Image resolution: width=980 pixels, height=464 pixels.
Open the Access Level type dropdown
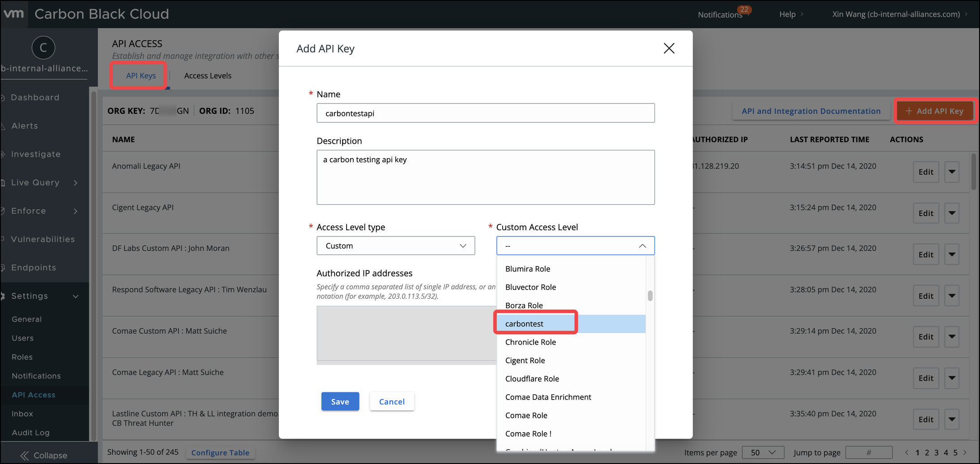pyautogui.click(x=395, y=246)
